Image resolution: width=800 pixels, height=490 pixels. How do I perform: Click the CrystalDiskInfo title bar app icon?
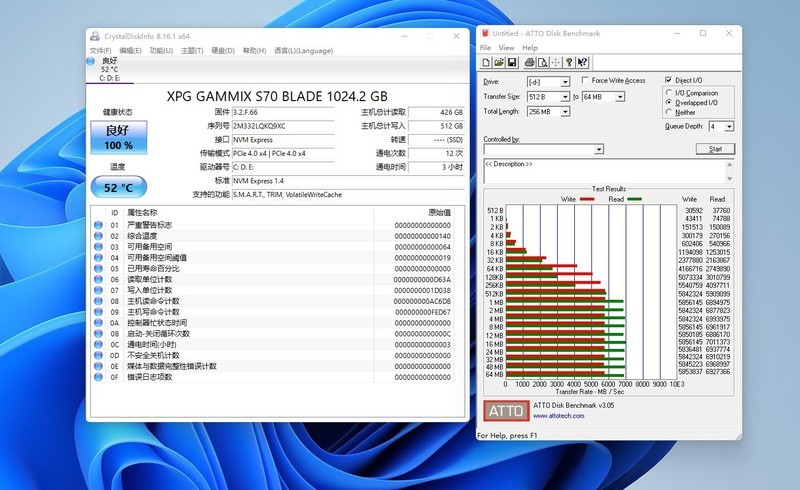[x=95, y=36]
